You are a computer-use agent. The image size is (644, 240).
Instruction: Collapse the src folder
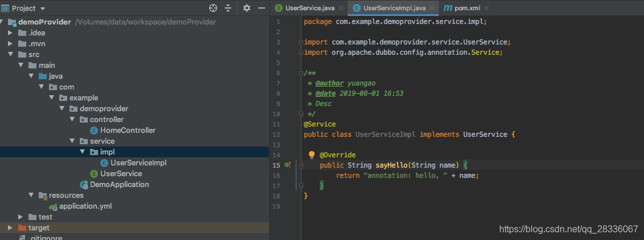coord(10,55)
